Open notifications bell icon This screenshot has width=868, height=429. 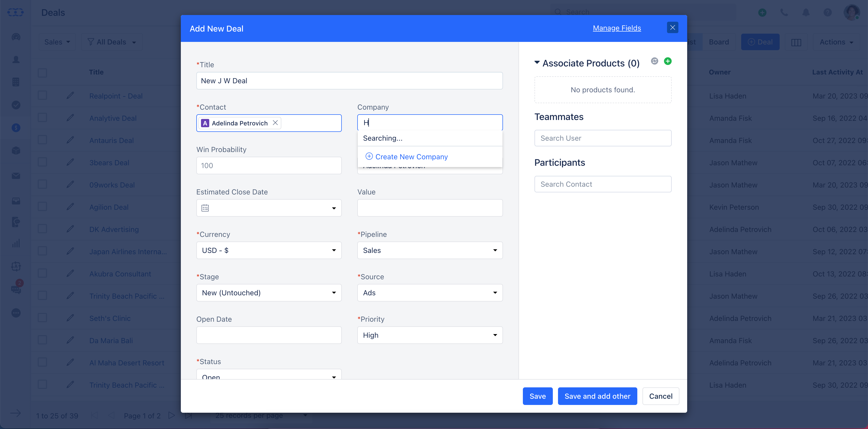(806, 12)
